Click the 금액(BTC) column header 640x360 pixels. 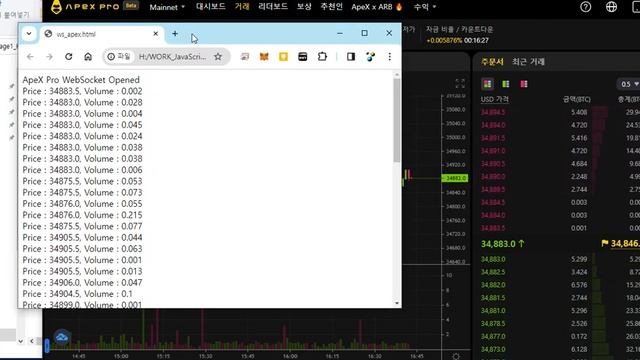577,99
